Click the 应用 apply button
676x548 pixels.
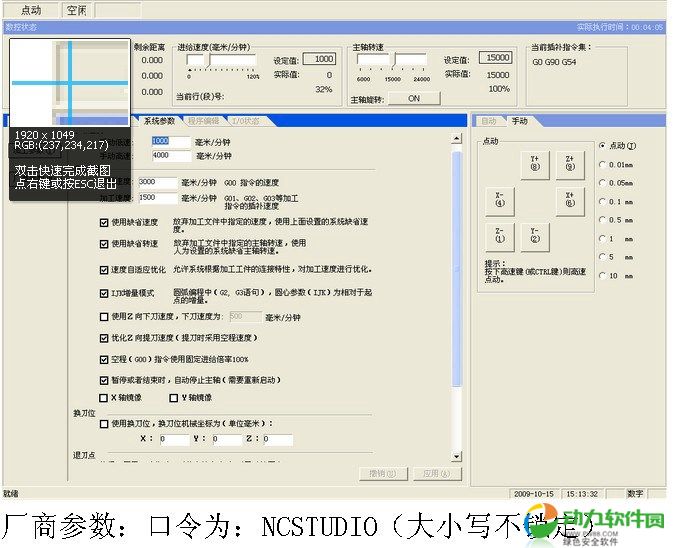[432, 472]
